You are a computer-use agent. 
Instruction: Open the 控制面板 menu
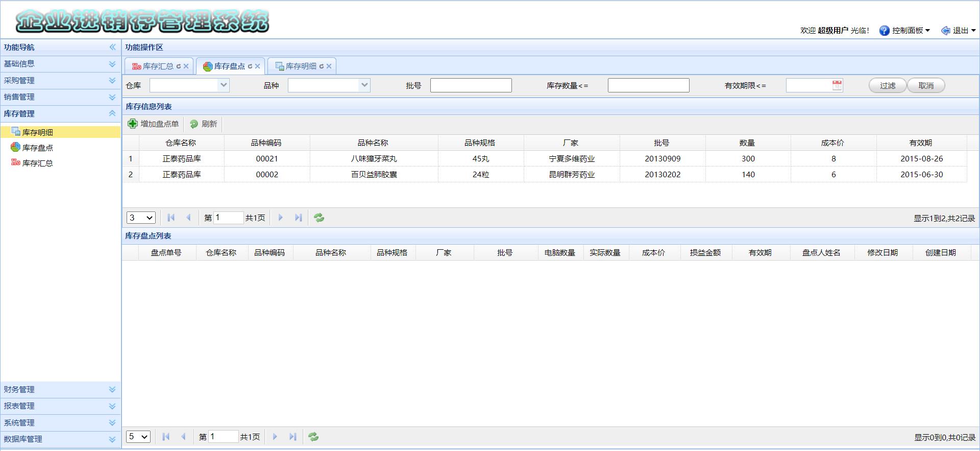(x=904, y=31)
